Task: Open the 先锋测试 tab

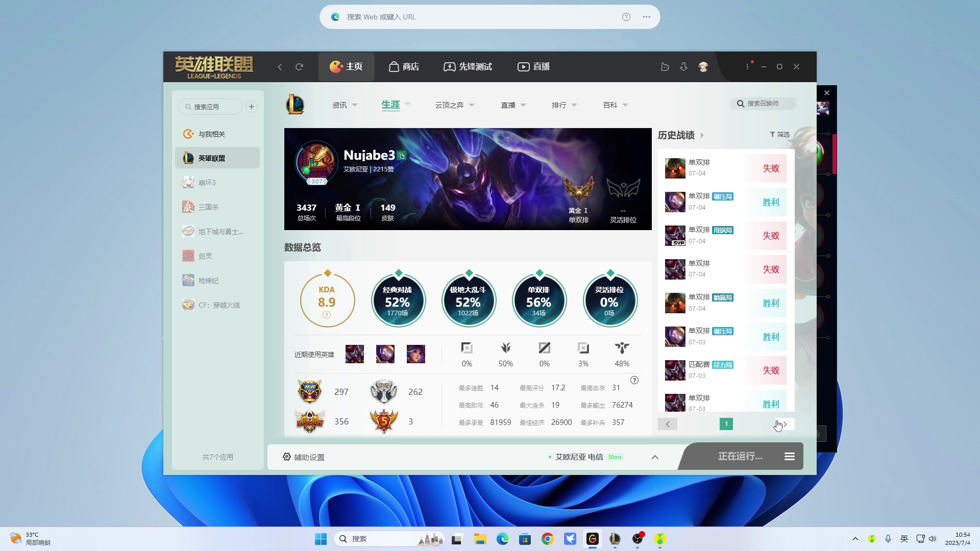Action: [x=468, y=67]
